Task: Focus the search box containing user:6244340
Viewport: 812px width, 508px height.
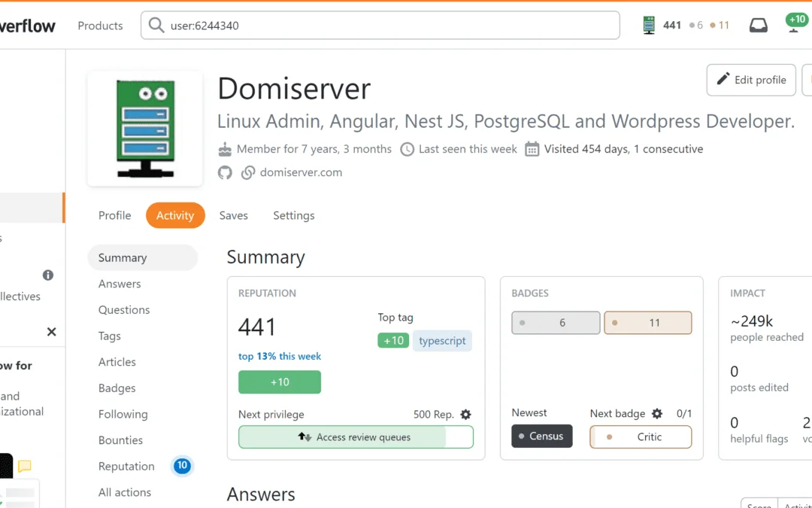Action: click(x=380, y=26)
